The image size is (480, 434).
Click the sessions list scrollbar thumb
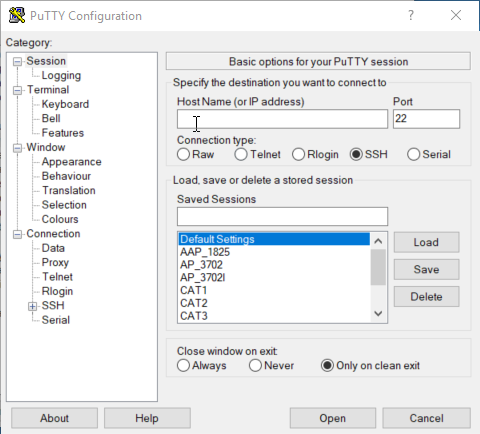pyautogui.click(x=378, y=267)
